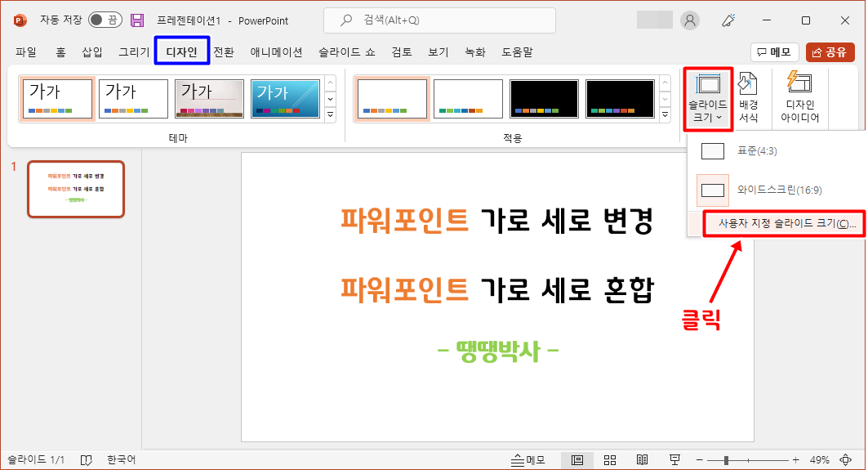The image size is (868, 470).
Task: Open the 슬라이드 크기 dropdown button
Action: (x=708, y=99)
